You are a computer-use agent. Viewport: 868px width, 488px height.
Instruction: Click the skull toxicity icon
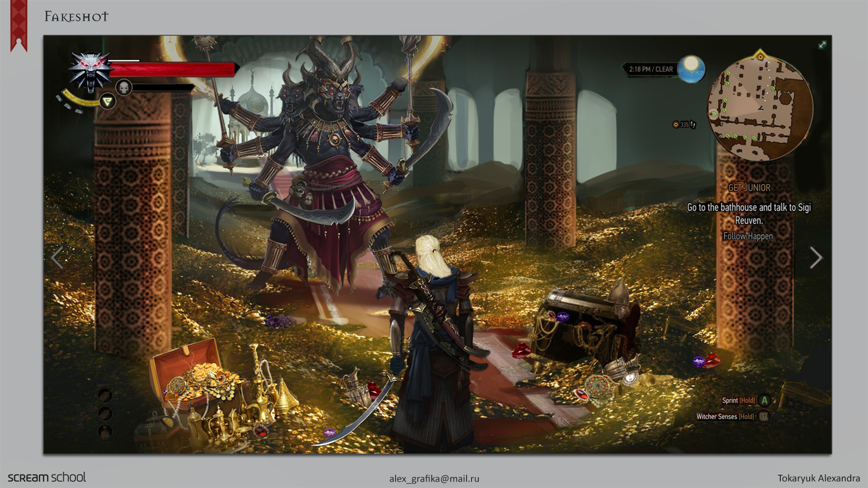pos(123,87)
